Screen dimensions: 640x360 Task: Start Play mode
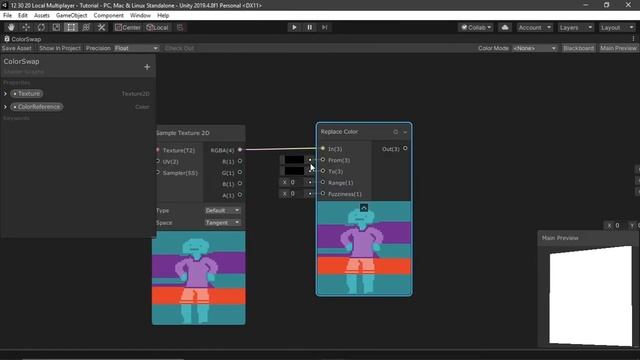294,27
